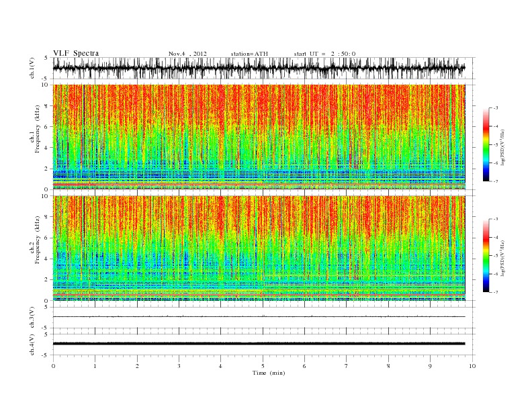The height and width of the screenshot is (411, 532).
Task: Click the time axis tick label "10" at right end
Action: [x=472, y=366]
